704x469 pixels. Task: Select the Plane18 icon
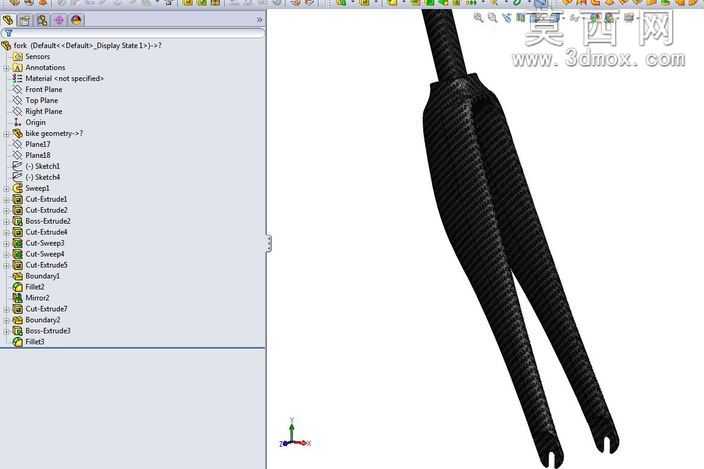point(18,155)
